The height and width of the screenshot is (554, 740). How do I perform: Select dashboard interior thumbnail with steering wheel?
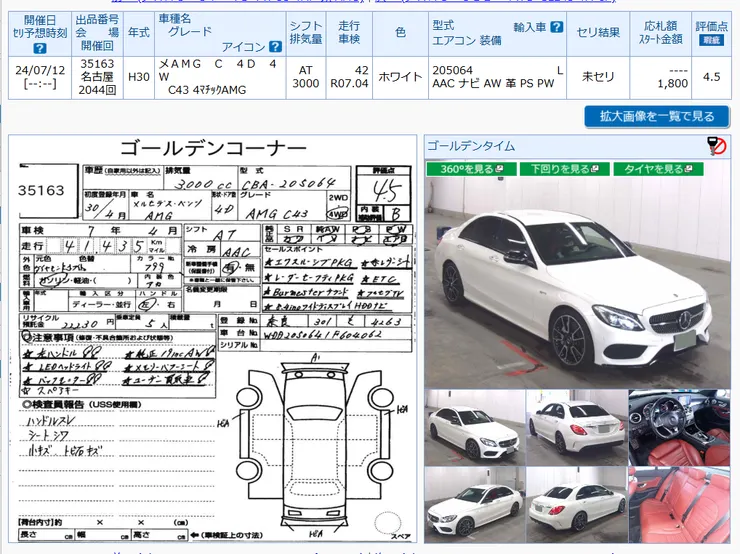680,428
